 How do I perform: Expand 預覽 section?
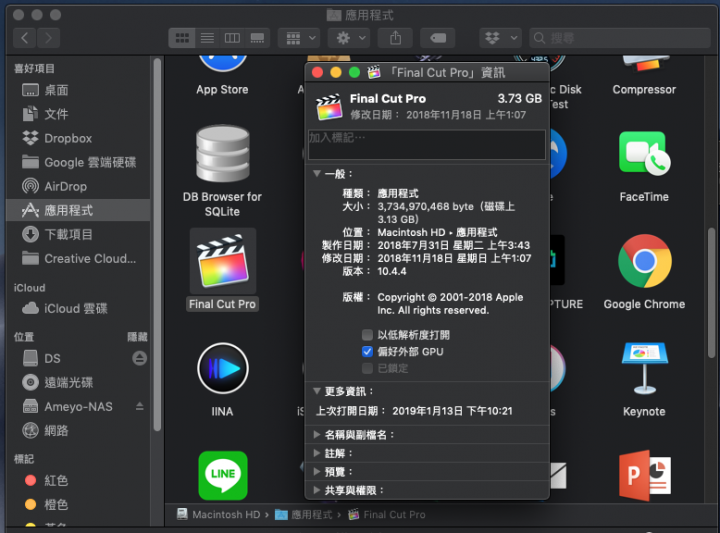[x=316, y=471]
